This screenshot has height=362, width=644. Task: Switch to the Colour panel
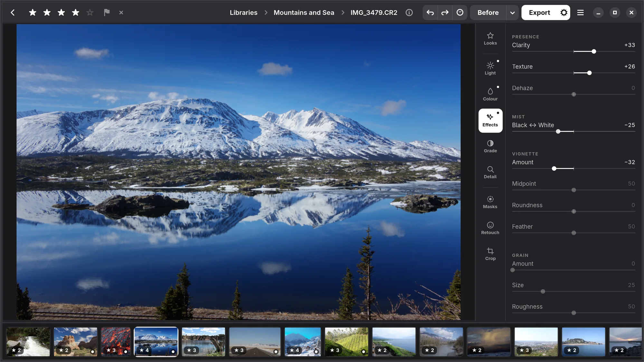pyautogui.click(x=490, y=94)
